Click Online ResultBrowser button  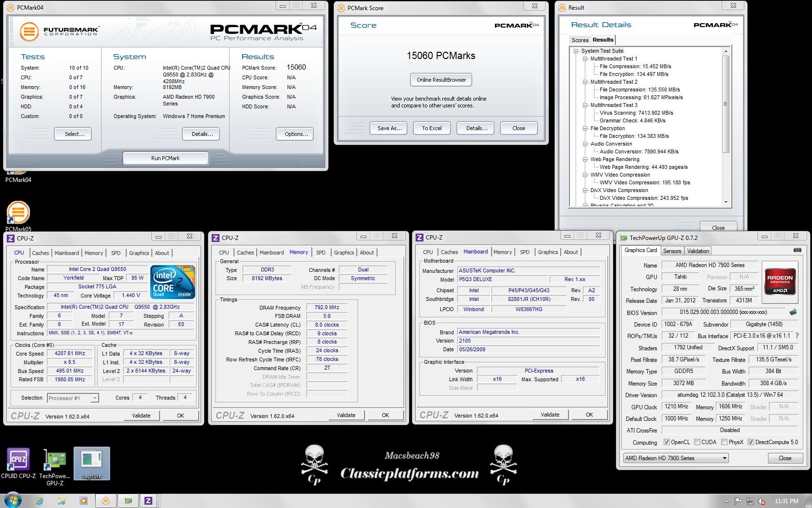point(441,80)
